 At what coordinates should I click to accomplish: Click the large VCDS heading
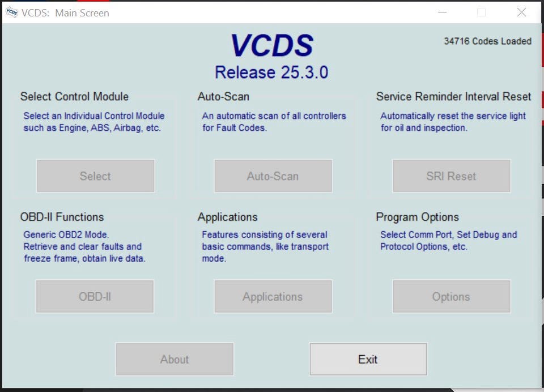(x=271, y=45)
